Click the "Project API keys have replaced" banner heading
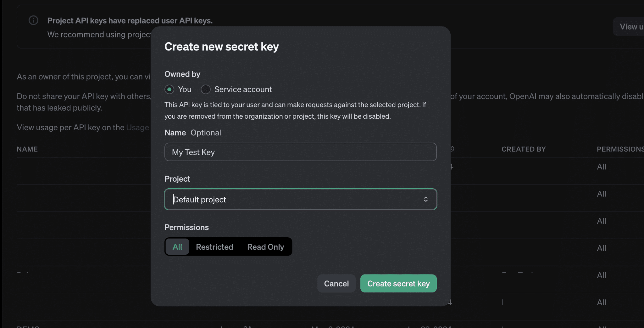The image size is (644, 328). [x=130, y=20]
